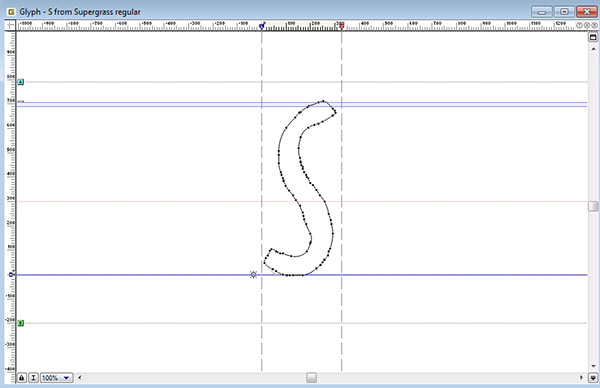Viewport: 600px width, 388px height.
Task: Click the panel toggle icon above vertical scrollbar
Action: click(593, 37)
